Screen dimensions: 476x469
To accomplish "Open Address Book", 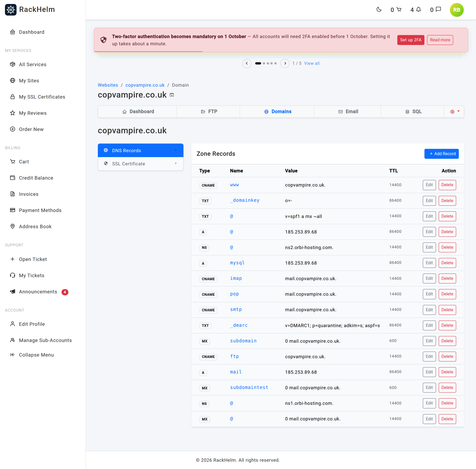I will coord(35,227).
